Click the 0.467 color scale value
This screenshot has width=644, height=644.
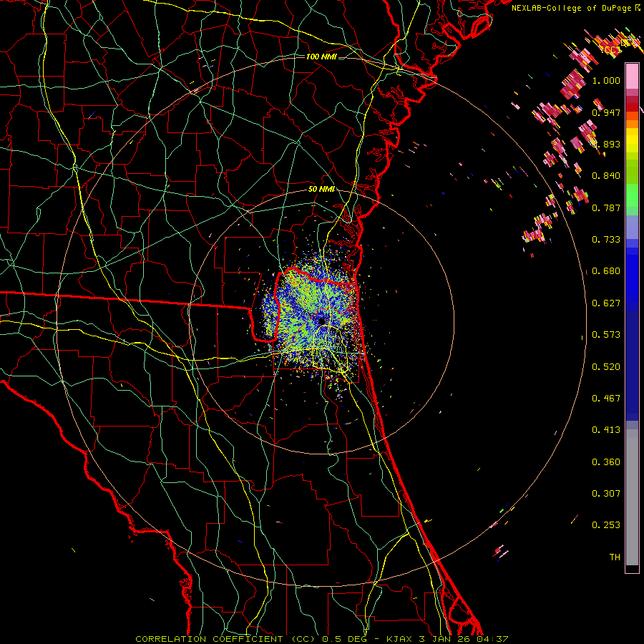606,398
